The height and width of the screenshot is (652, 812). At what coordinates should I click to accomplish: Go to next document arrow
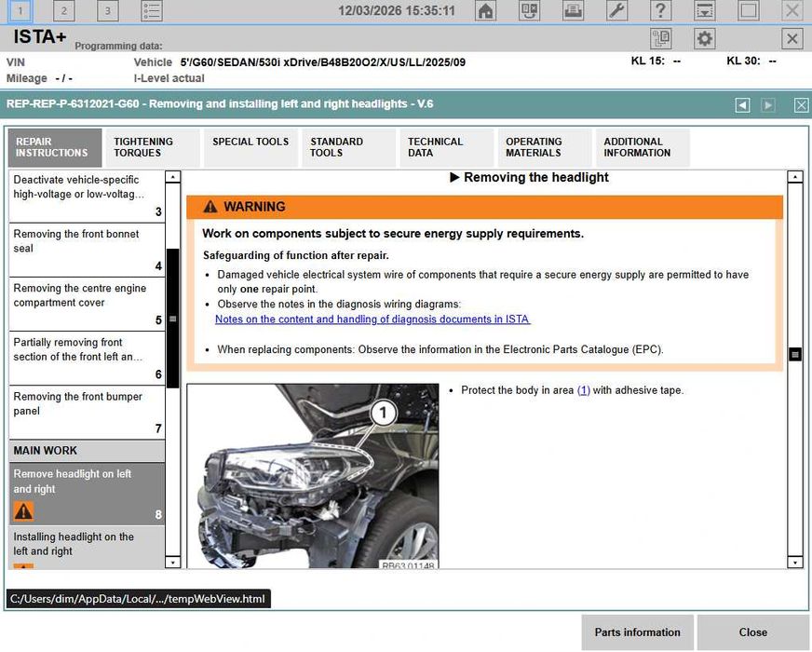pyautogui.click(x=768, y=105)
